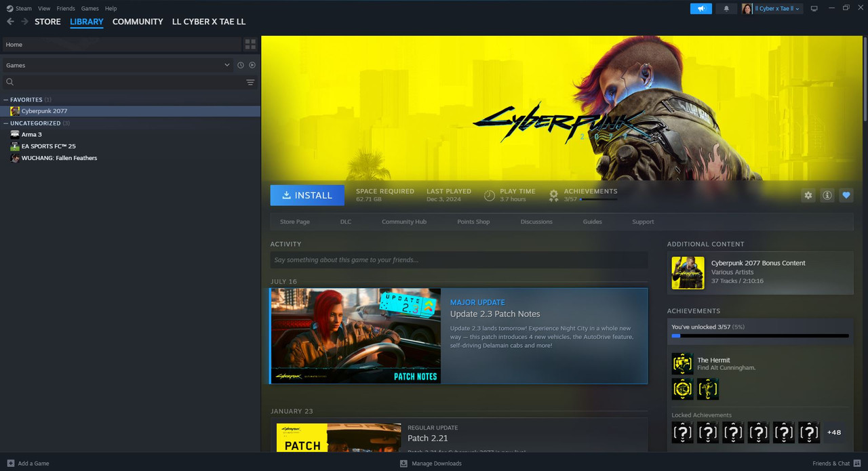Viewport: 868px width, 471px height.
Task: Click the recent activity clock icon
Action: coord(241,65)
